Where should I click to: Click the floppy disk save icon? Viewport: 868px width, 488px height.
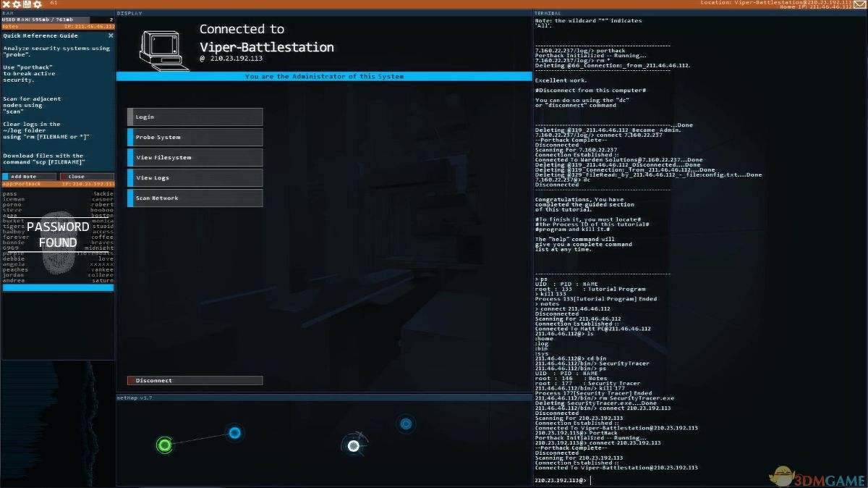click(x=27, y=4)
